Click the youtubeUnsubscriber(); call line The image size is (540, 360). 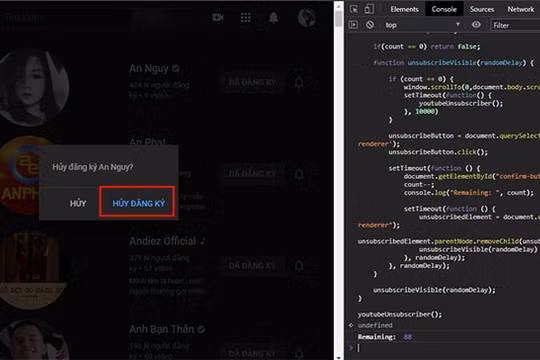tap(399, 314)
